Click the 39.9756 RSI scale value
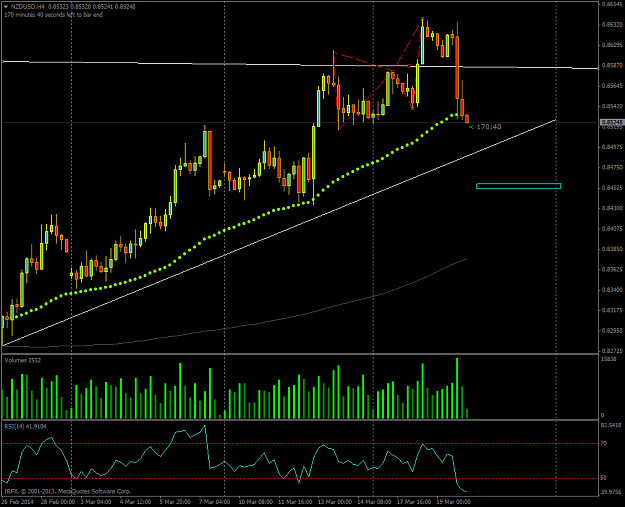 (x=612, y=492)
